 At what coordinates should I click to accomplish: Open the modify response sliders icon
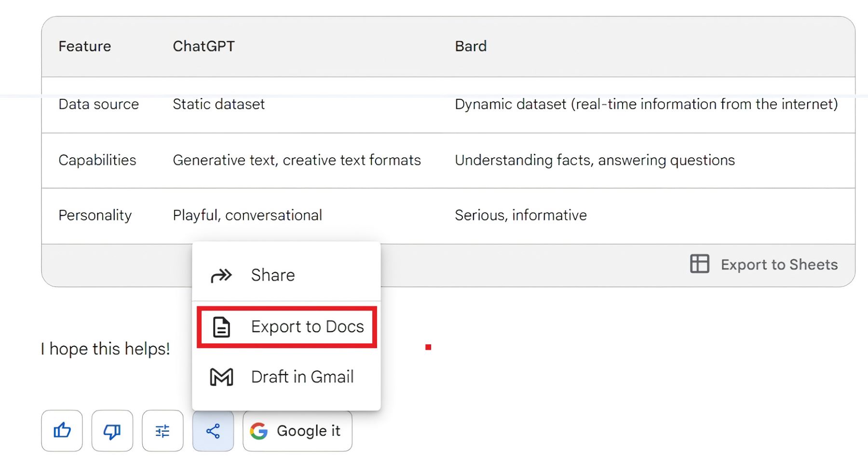[163, 431]
